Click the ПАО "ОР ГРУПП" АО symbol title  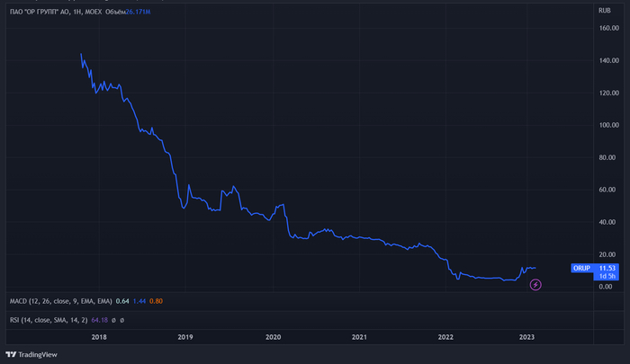(x=40, y=12)
